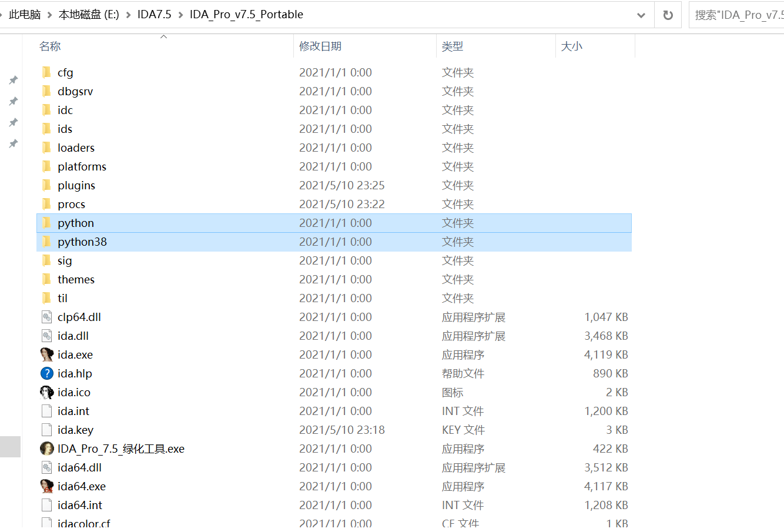784x532 pixels.
Task: Expand the chevron after 本地磁盘 (E:)
Action: (128, 15)
